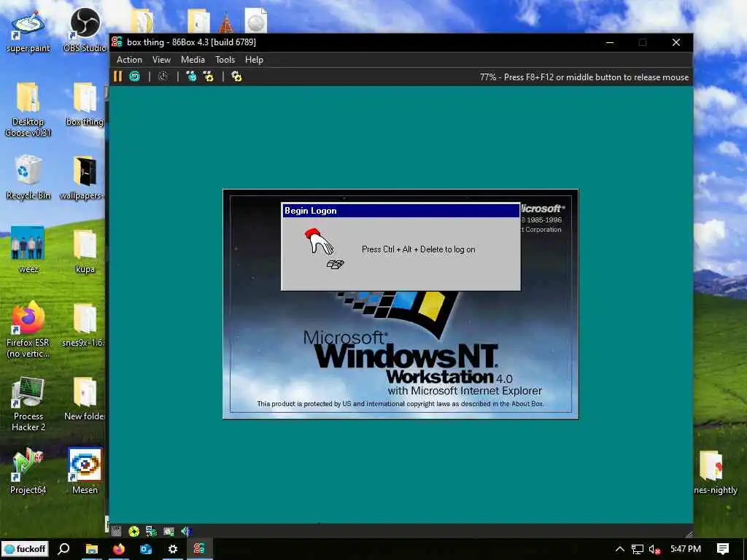Select the Desktop Goose v0.31 folder
Screen dimensions: 747x560
pos(28,109)
